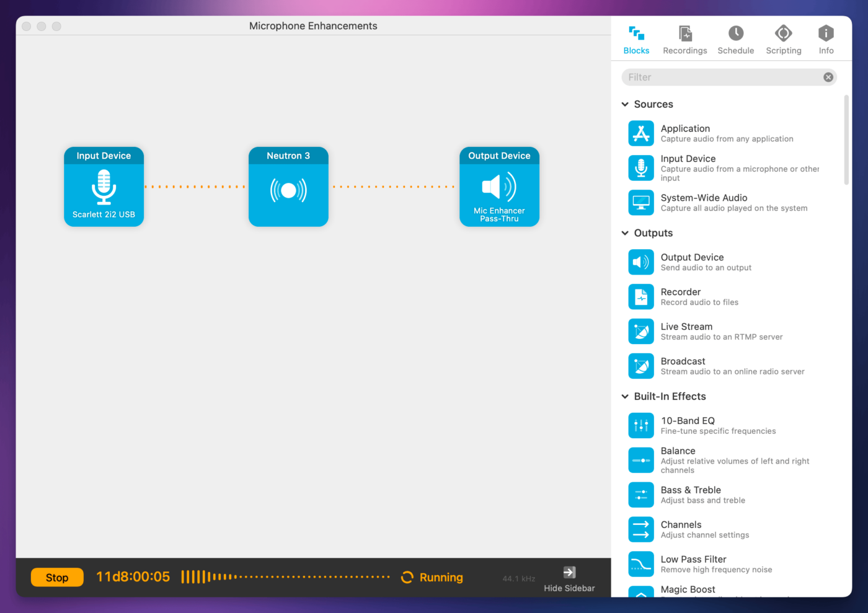Click the Running status indicator

click(x=432, y=578)
